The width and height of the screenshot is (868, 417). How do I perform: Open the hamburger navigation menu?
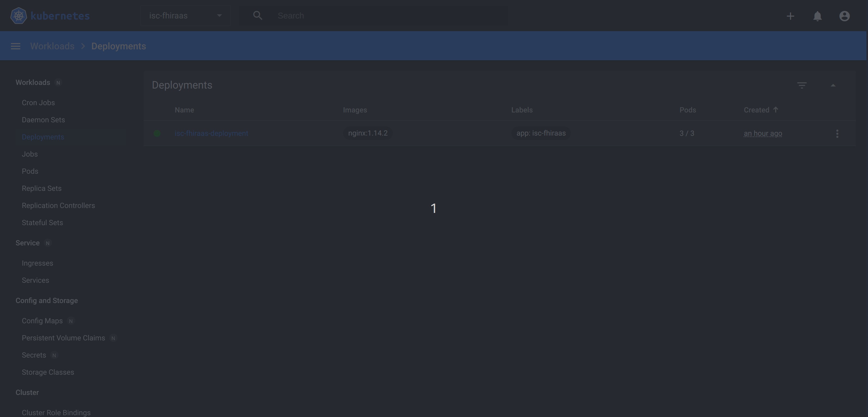pyautogui.click(x=16, y=46)
